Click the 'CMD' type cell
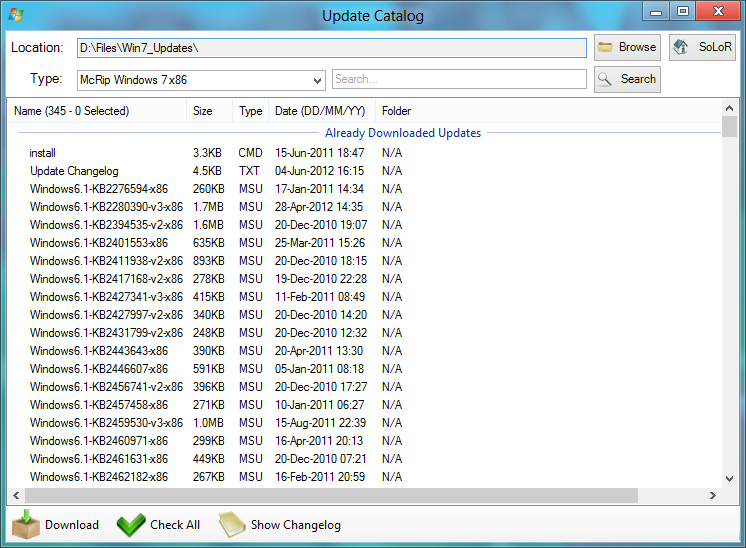746x548 pixels. point(250,153)
